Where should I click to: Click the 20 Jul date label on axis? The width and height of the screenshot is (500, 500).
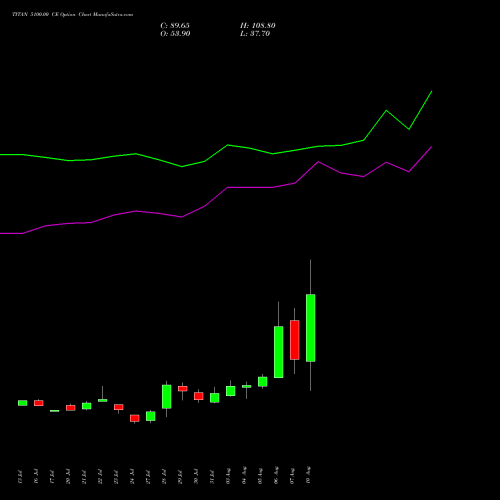(68, 476)
